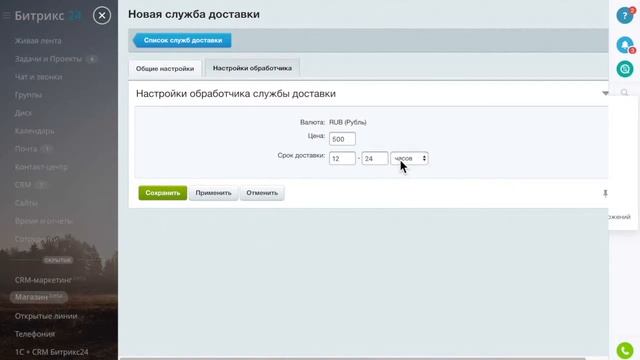Open Сайты in the sidebar
This screenshot has height=360, width=640.
(x=26, y=203)
